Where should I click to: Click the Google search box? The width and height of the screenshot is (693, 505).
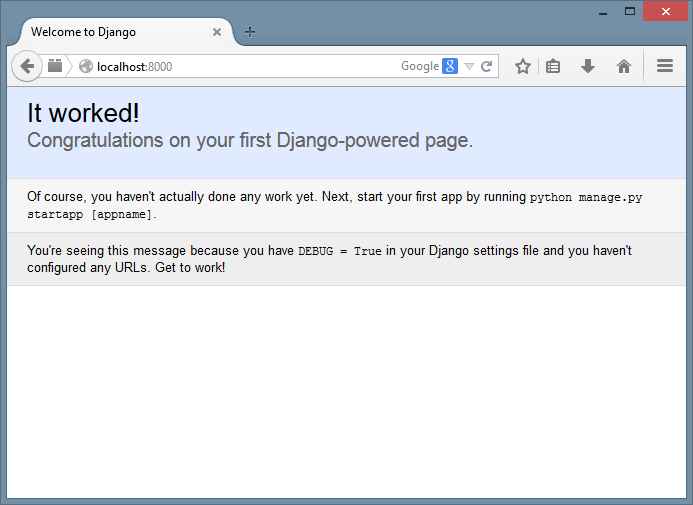pos(420,66)
